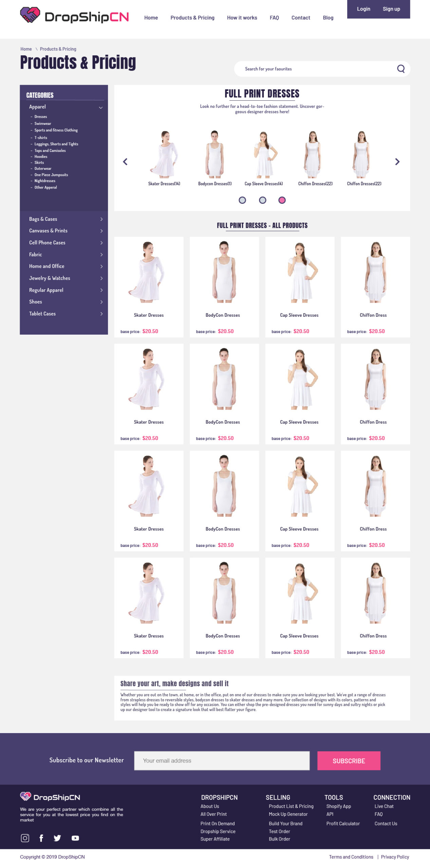Screen dimensions: 430x868
Task: Expand the Bags & Cases category
Action: click(101, 219)
